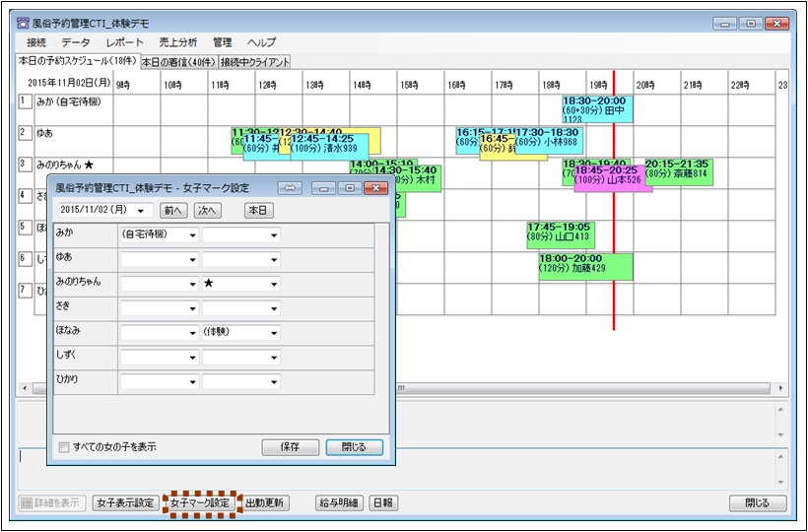This screenshot has height=532, width=808.
Task: Click row number 1 box for みか
Action: [x=24, y=101]
